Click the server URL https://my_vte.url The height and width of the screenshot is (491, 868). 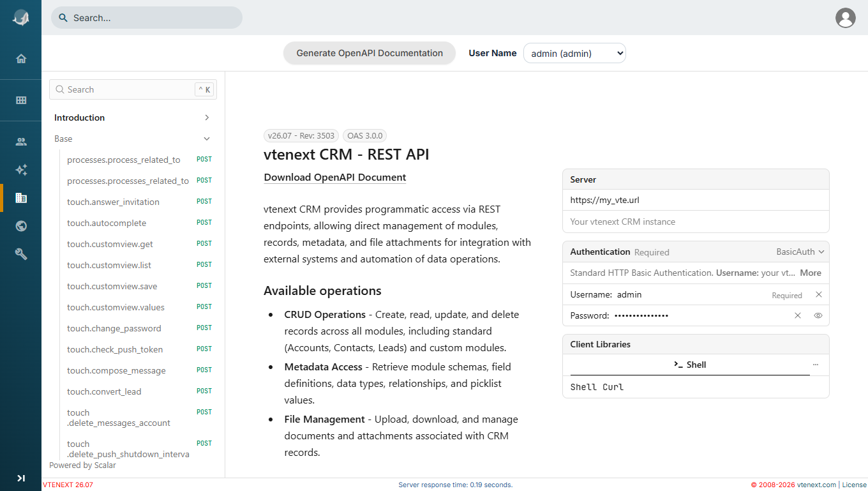pyautogui.click(x=604, y=200)
